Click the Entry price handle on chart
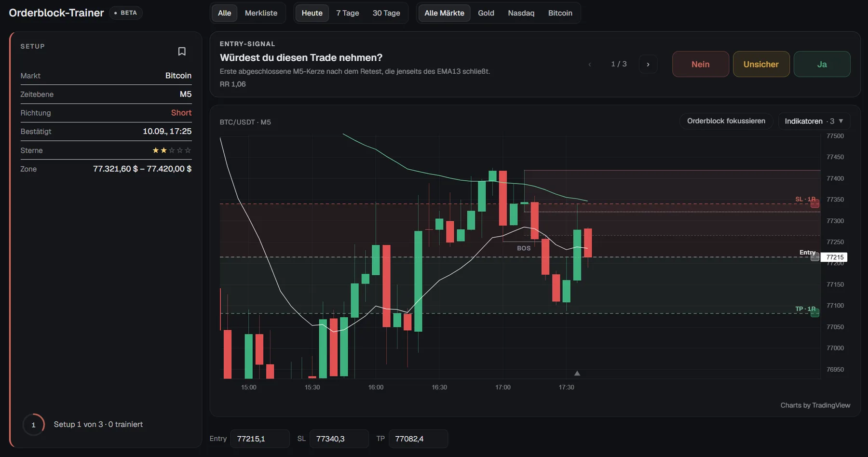The height and width of the screenshot is (457, 868). tap(815, 257)
